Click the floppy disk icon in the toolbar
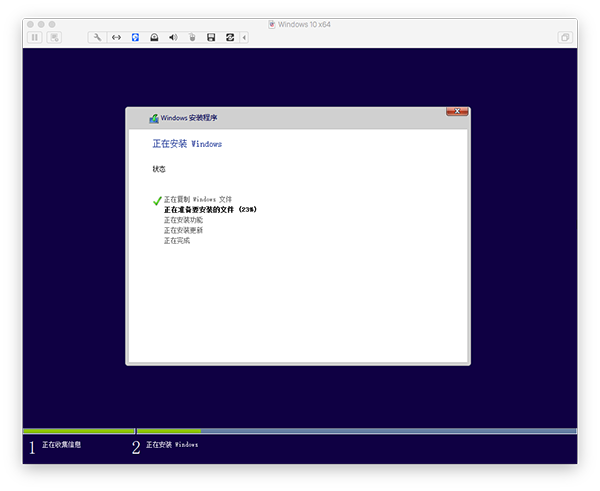 (211, 37)
